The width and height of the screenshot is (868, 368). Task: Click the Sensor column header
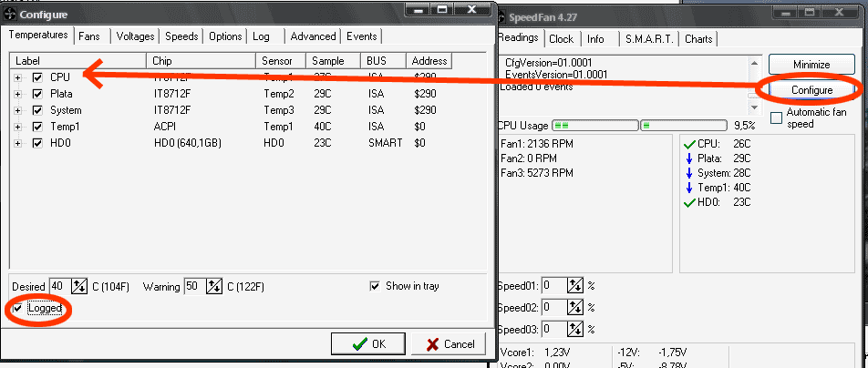[281, 61]
